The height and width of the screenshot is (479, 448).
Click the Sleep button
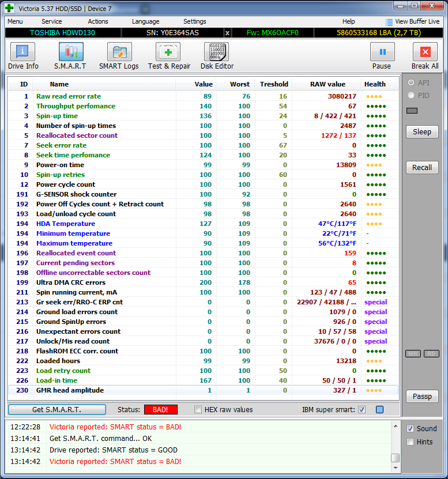click(x=421, y=132)
